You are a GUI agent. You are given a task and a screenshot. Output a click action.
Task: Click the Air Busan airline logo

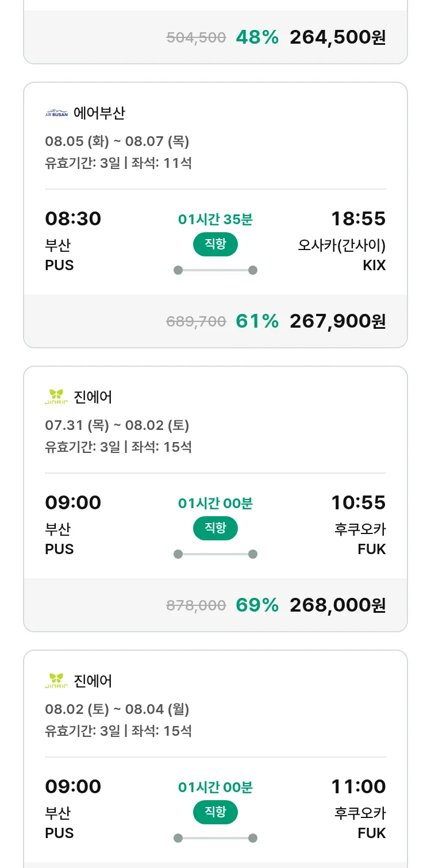point(56,113)
